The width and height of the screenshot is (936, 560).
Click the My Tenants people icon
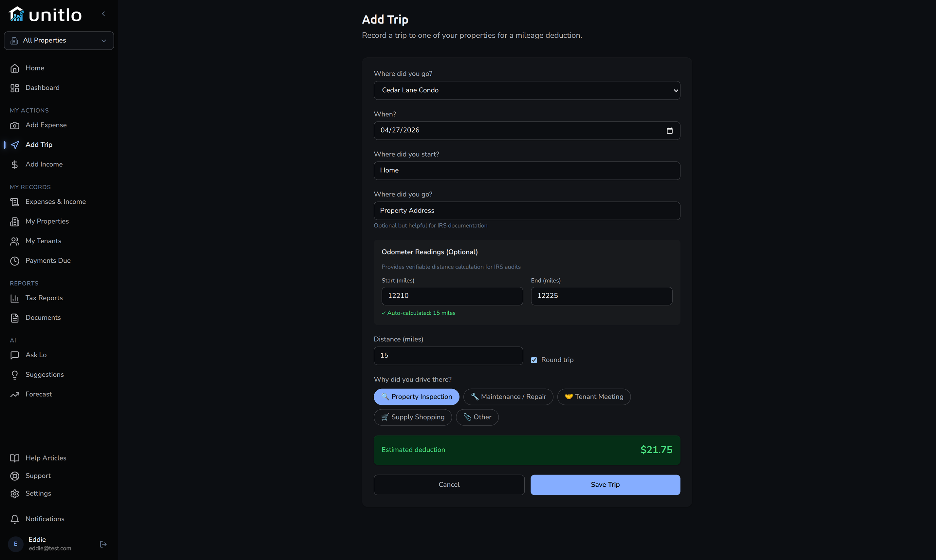15,241
